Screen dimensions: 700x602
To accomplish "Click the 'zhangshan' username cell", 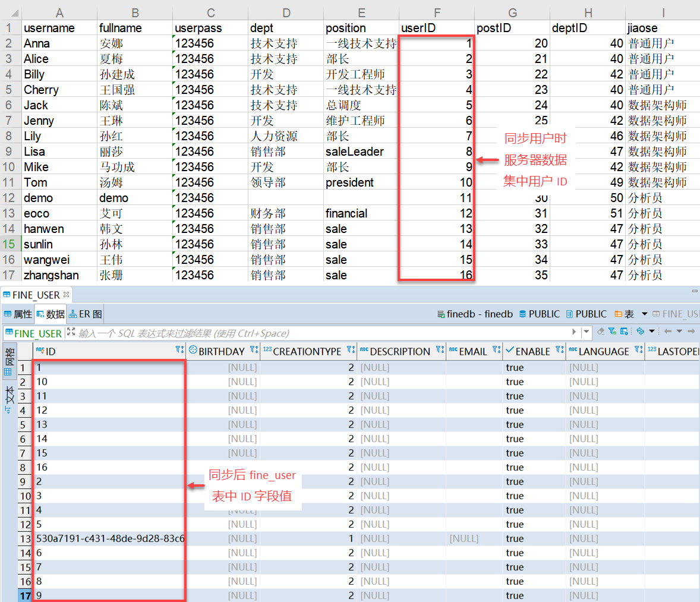I will click(x=59, y=275).
